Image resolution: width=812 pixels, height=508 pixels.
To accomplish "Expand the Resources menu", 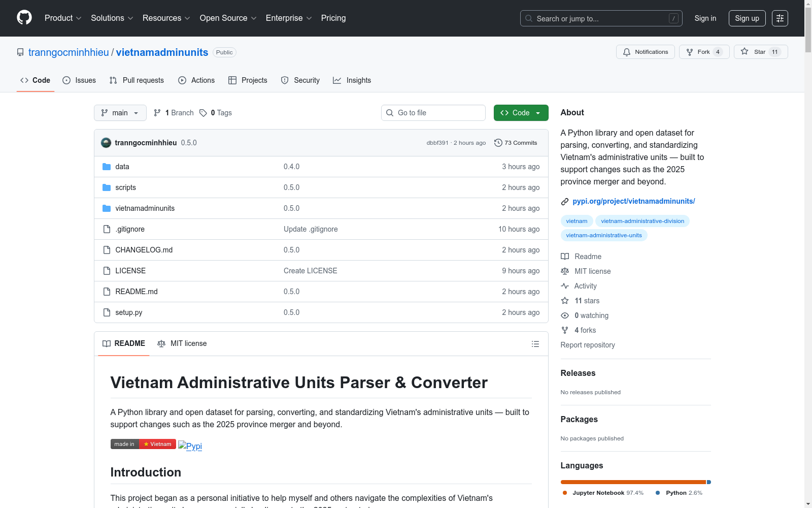I will tap(166, 18).
